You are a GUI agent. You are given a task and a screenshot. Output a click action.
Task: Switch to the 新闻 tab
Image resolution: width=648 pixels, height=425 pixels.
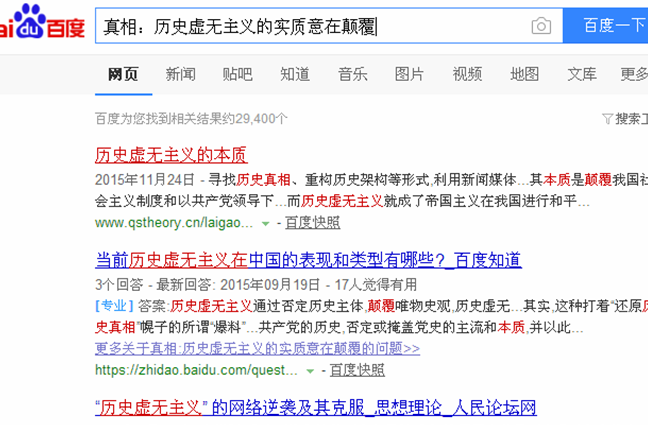point(181,74)
